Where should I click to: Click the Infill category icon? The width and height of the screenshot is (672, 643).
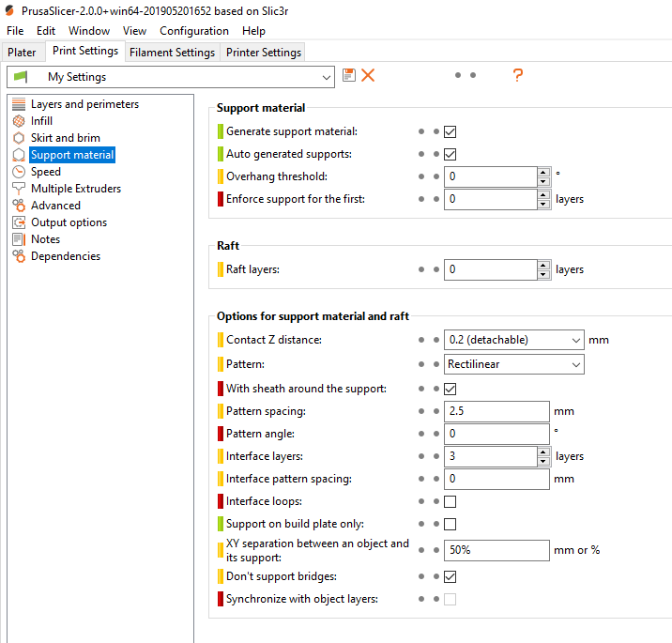click(19, 121)
